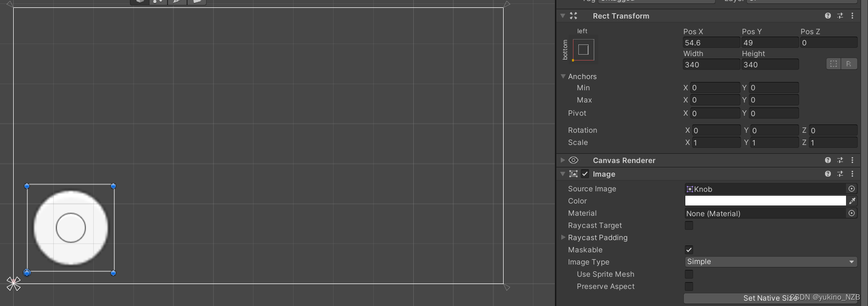Screen dimensions: 868x306
Task: Edit Rotation Y field
Action: 775,130
